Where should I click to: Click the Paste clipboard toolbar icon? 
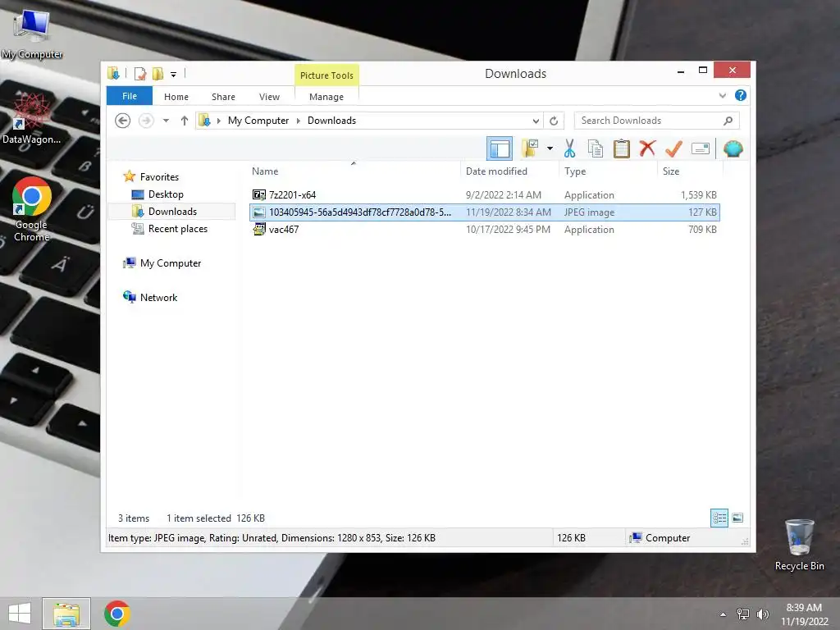622,148
